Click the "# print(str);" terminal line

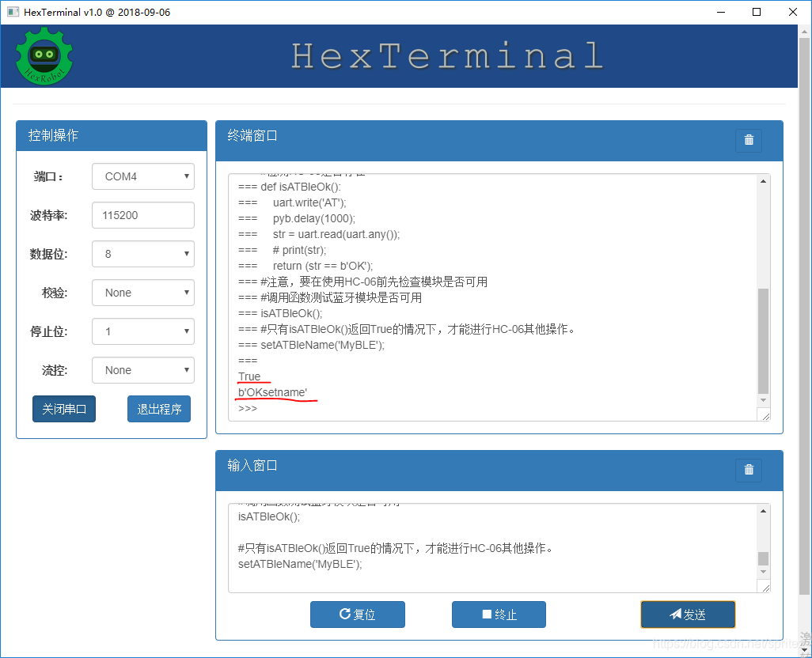click(x=299, y=251)
